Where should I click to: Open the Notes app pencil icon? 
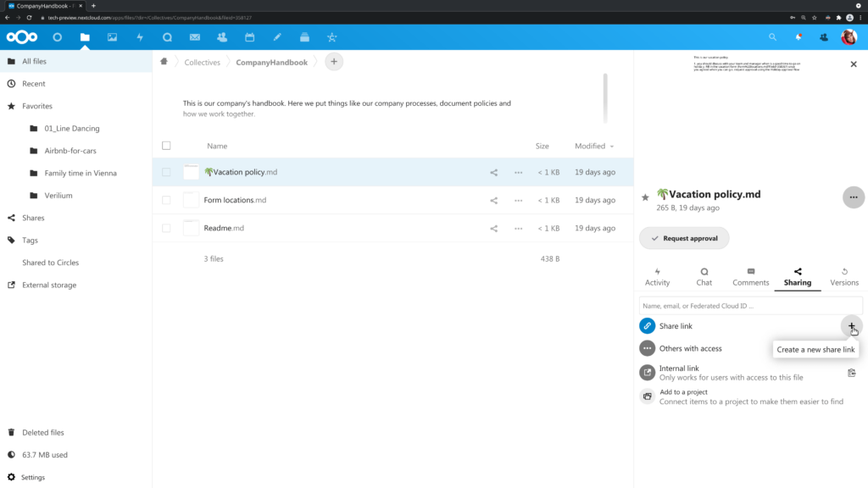pos(277,37)
